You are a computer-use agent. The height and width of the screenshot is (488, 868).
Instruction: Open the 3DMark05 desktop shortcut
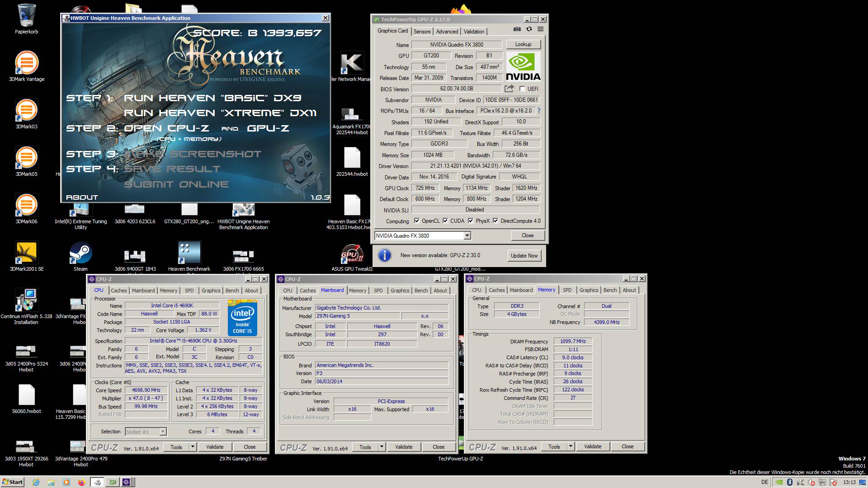click(26, 161)
